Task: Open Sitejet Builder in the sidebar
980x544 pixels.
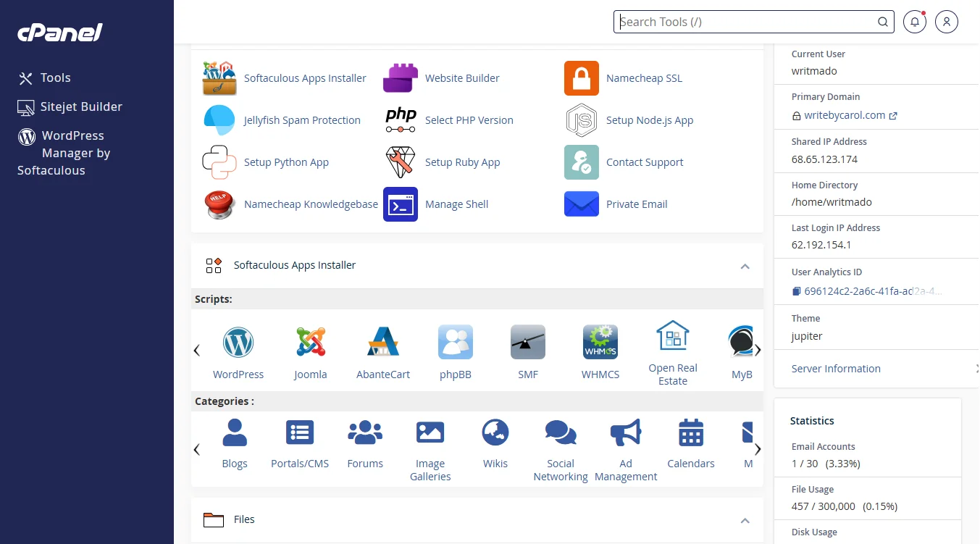Action: pos(70,106)
